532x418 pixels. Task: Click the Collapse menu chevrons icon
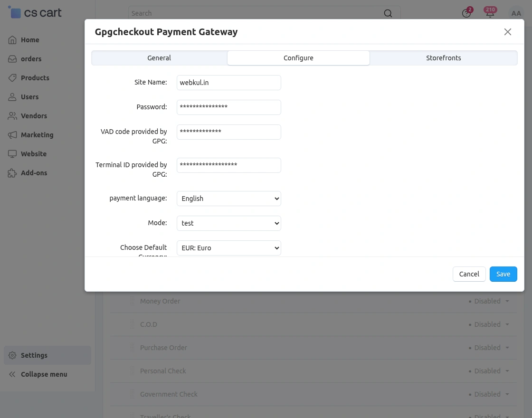(x=12, y=374)
